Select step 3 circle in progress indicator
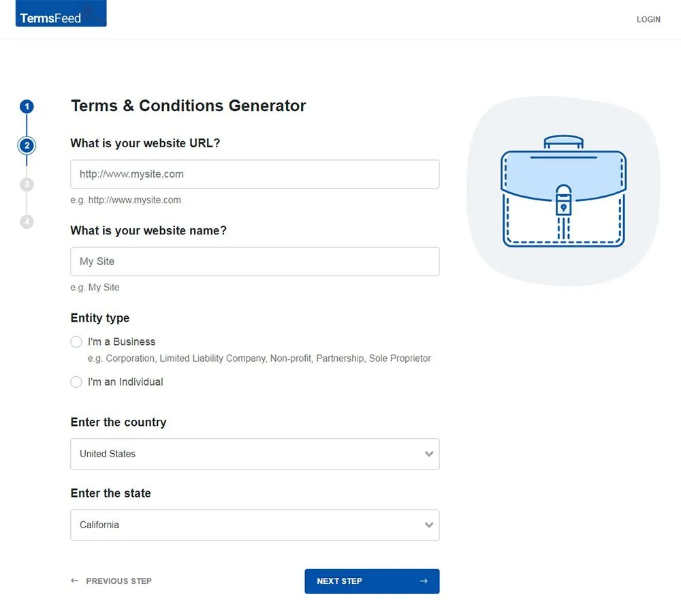681x616 pixels. click(27, 184)
